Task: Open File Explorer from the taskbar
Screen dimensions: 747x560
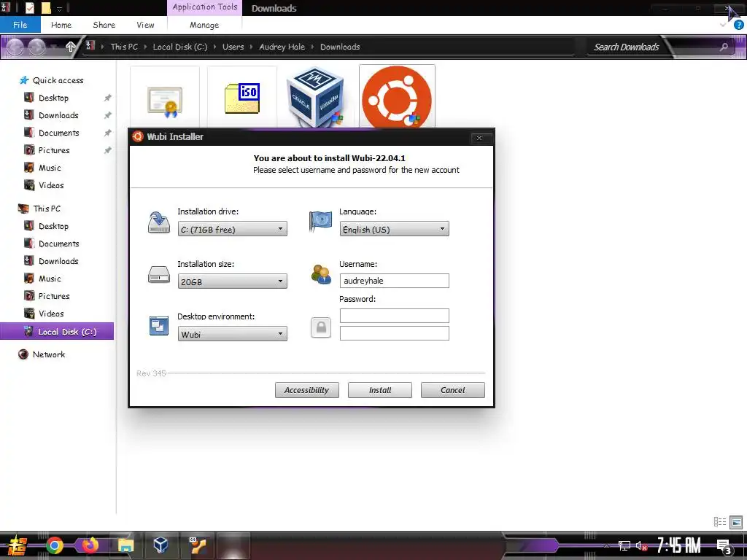Action: [x=125, y=545]
